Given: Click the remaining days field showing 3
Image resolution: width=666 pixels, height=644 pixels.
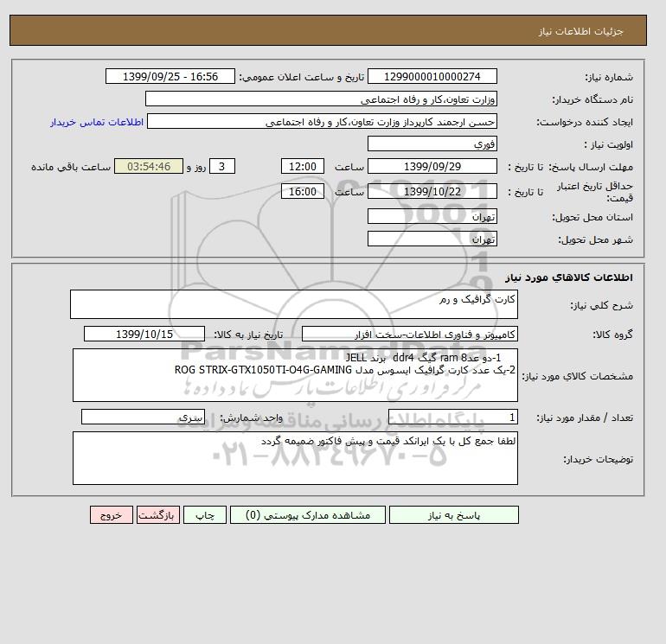Looking at the screenshot, I should point(222,167).
